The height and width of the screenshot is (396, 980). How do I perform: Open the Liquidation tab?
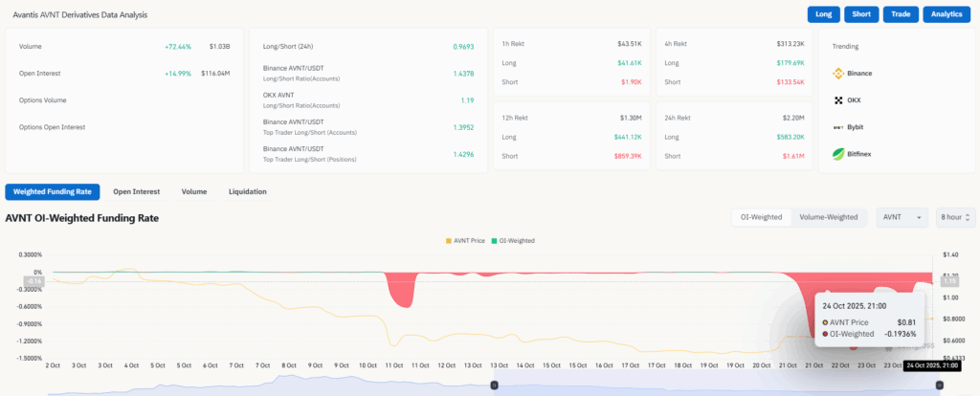pos(247,191)
